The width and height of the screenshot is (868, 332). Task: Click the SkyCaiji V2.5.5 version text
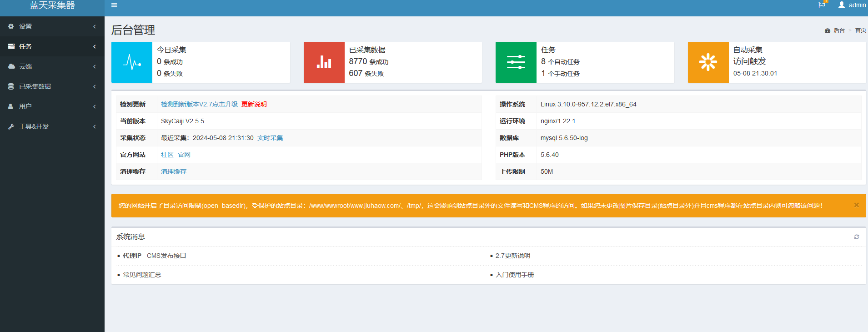[182, 121]
